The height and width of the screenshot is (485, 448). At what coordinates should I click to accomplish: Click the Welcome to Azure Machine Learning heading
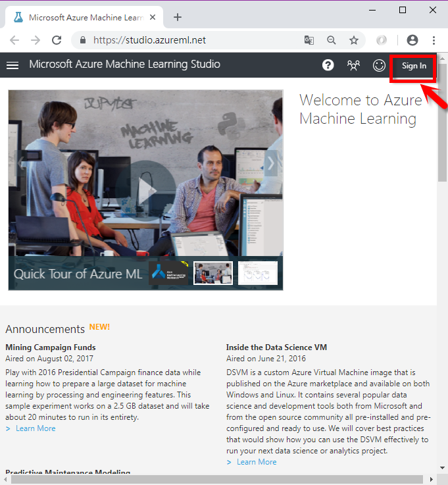pyautogui.click(x=361, y=109)
